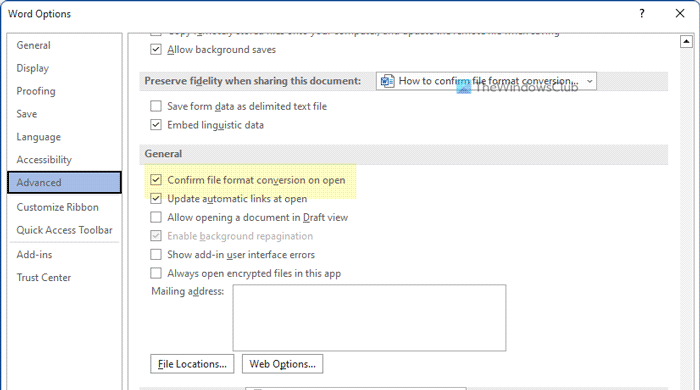
Task: Open Customize Ribbon settings
Action: 64,207
